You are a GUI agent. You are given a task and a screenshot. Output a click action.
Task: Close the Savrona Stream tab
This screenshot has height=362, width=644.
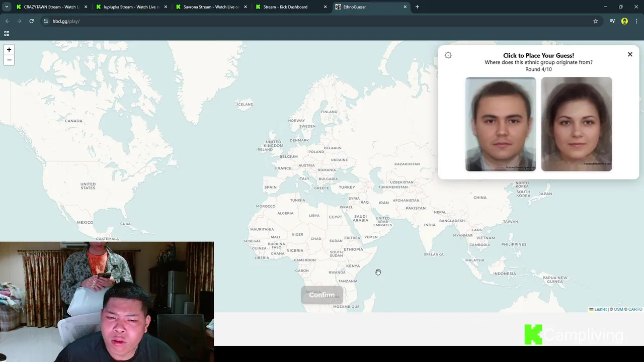pyautogui.click(x=246, y=7)
